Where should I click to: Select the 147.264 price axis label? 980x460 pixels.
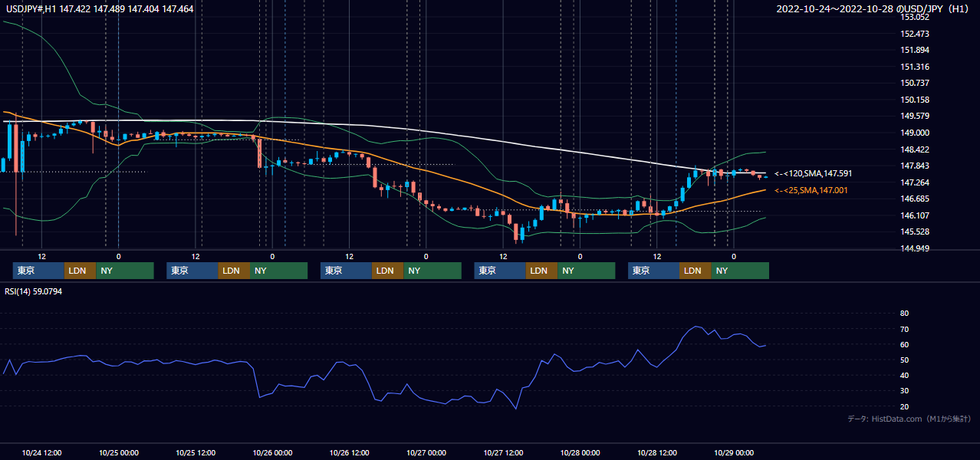(x=915, y=182)
